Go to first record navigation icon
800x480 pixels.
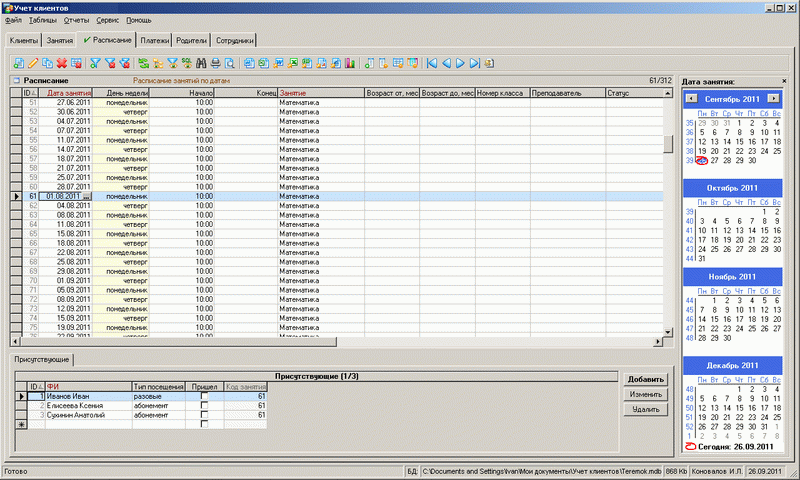432,63
